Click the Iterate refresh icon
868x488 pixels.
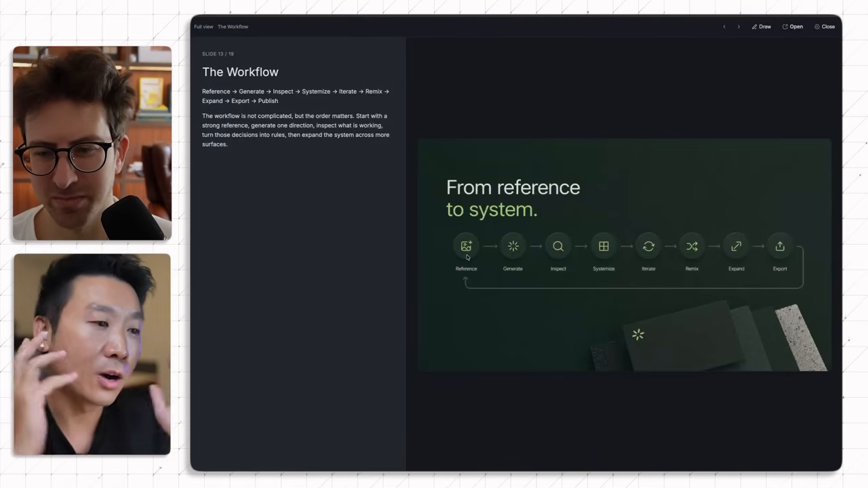[648, 246]
